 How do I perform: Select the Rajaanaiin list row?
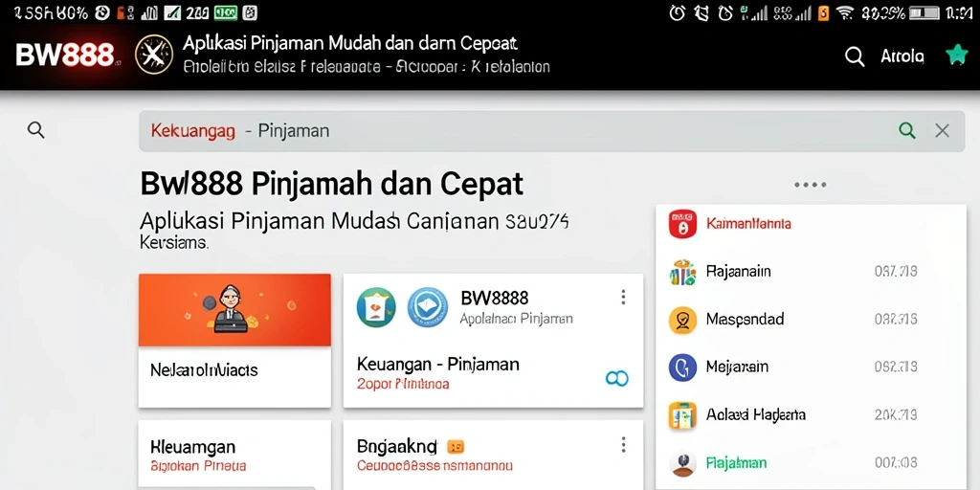(x=811, y=272)
